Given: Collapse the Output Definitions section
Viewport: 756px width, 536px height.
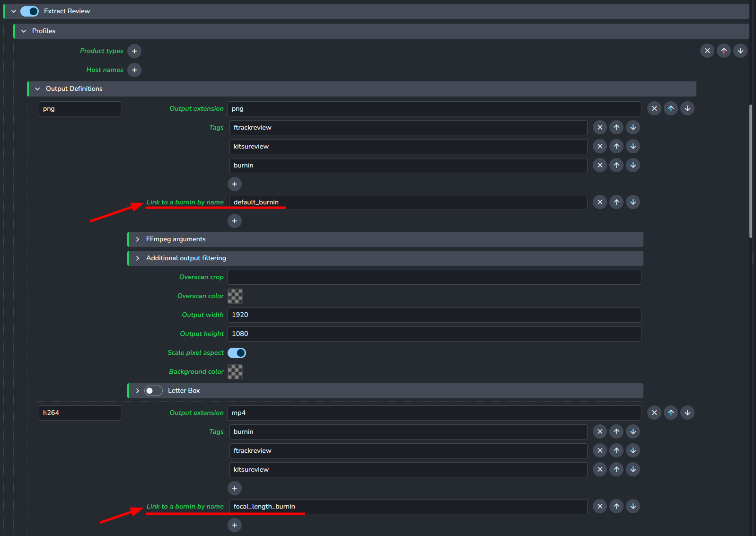Looking at the screenshot, I should click(x=37, y=89).
